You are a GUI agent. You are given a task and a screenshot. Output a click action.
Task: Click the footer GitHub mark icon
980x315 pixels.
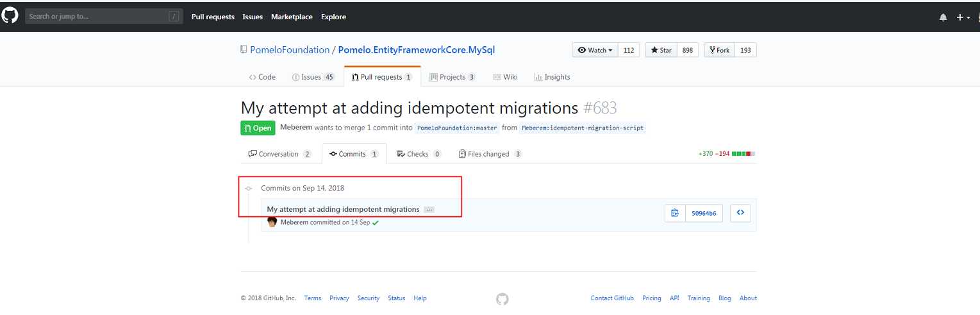[x=502, y=299]
